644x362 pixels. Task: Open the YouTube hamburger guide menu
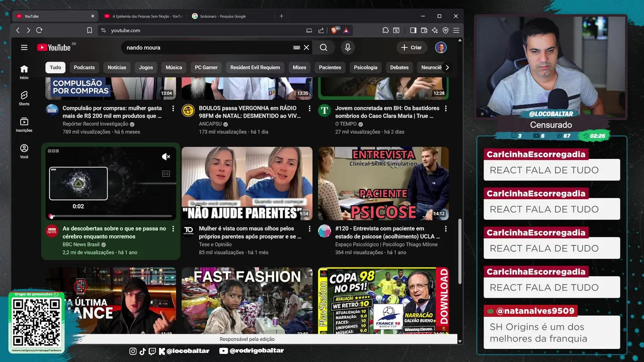(24, 47)
